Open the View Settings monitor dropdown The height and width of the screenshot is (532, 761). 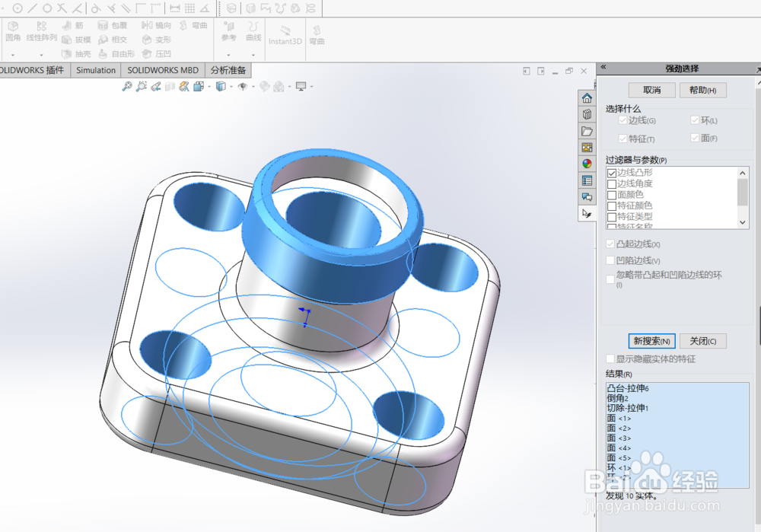click(311, 87)
